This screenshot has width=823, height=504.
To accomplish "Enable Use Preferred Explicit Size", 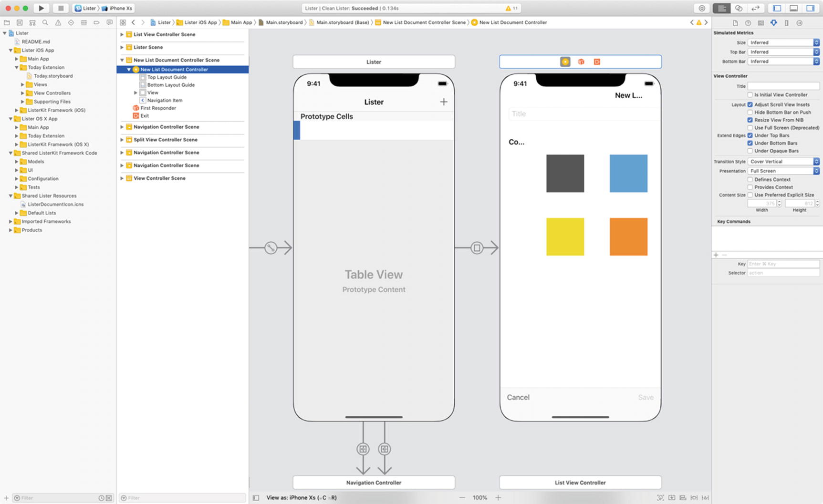I will (x=750, y=195).
